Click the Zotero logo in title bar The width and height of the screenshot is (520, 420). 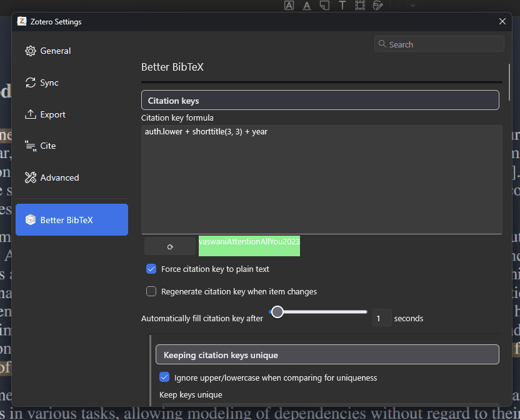(x=22, y=22)
